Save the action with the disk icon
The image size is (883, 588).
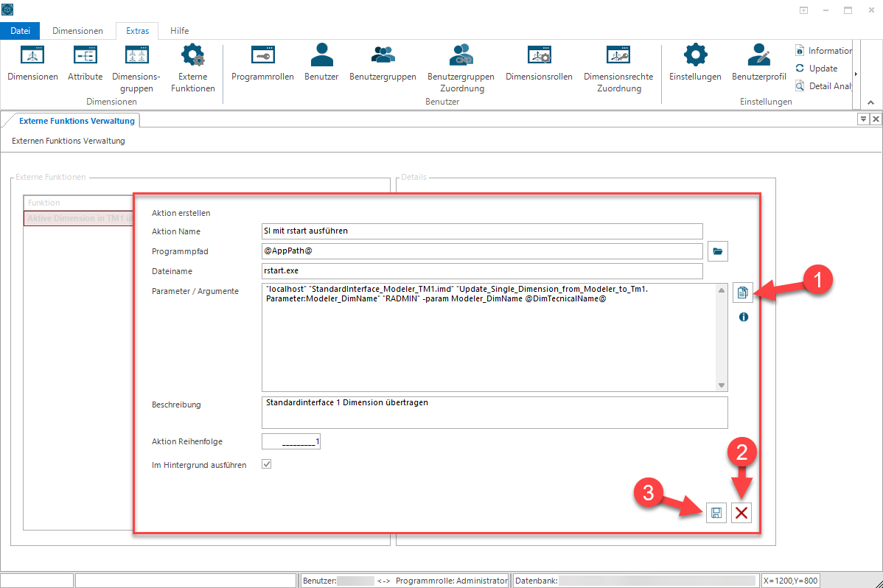click(x=716, y=513)
